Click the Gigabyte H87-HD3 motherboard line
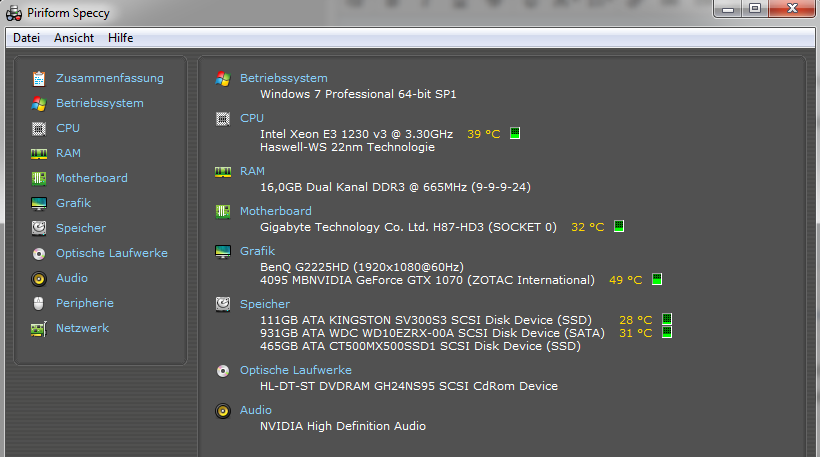 coord(408,227)
